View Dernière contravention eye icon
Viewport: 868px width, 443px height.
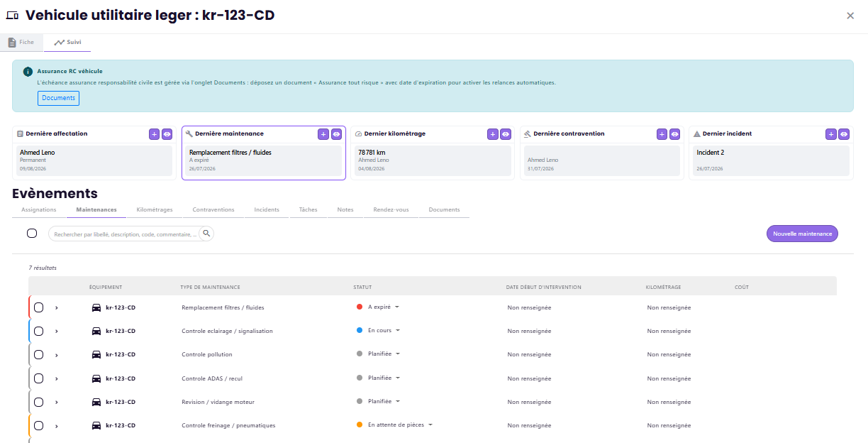pyautogui.click(x=675, y=134)
